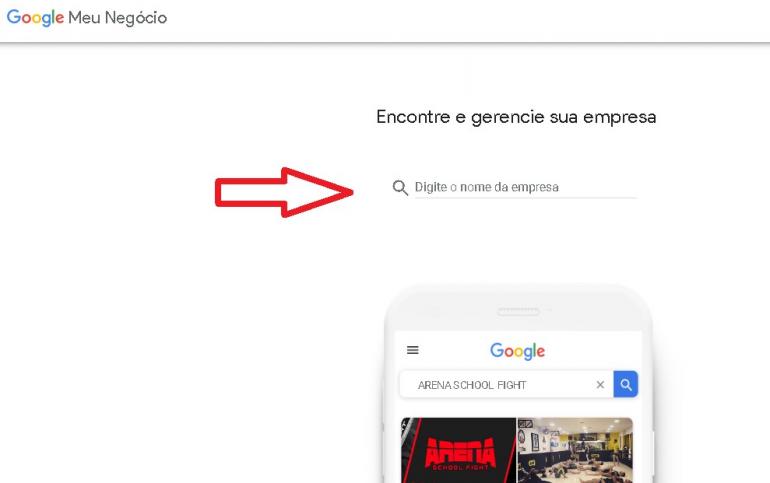Viewport: 770px width, 483px height.
Task: Click the blue search button in phone
Action: [626, 384]
